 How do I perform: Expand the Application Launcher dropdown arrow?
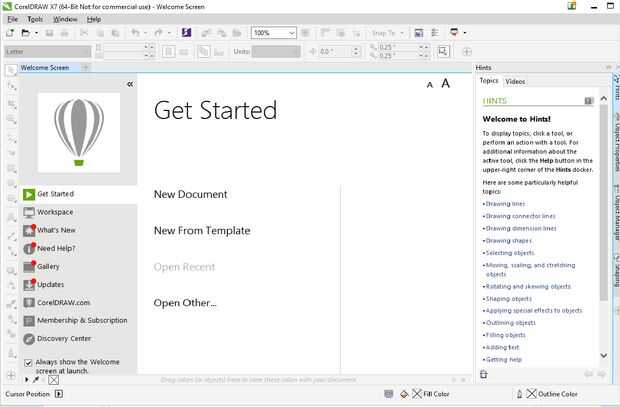coord(465,33)
